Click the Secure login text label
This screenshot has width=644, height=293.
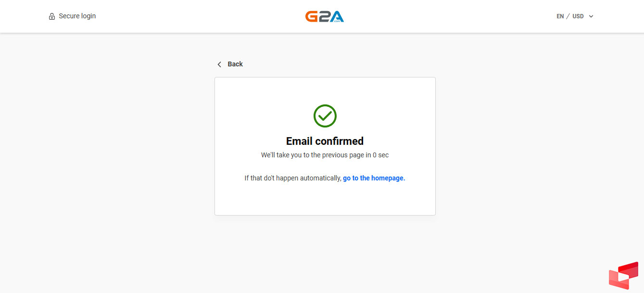[77, 16]
